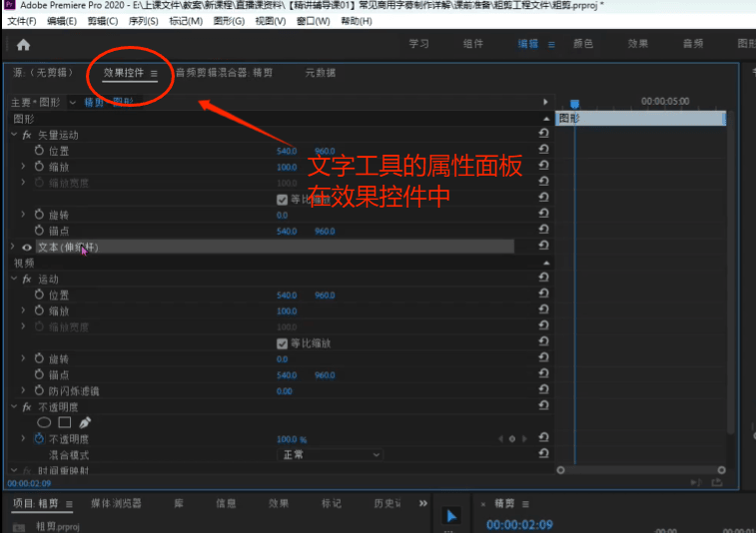Image resolution: width=756 pixels, height=533 pixels.
Task: Switch to the Audio Clip Mixer tab
Action: tap(223, 73)
